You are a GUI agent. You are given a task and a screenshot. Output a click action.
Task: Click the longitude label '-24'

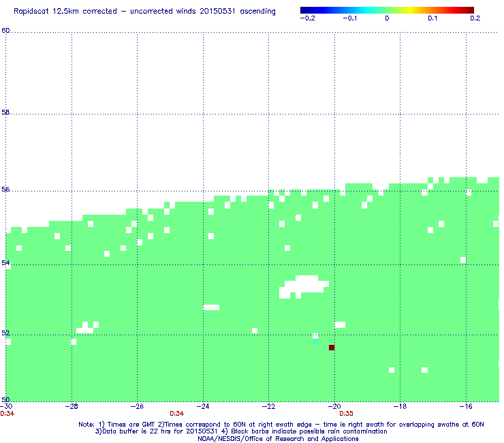click(203, 407)
